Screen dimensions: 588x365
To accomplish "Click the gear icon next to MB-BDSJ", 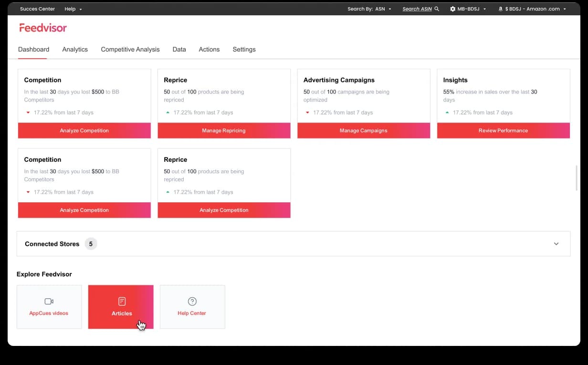I will (x=452, y=9).
